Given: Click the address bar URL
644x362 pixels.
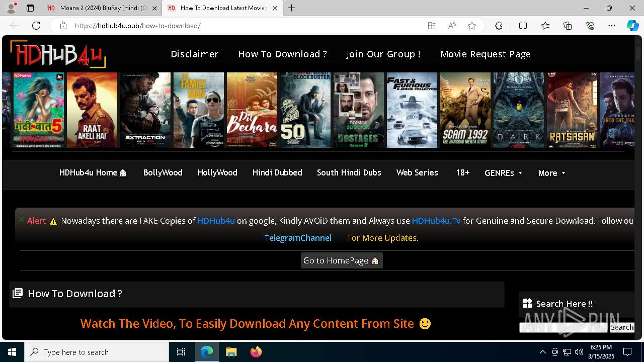Looking at the screenshot, I should click(x=138, y=26).
